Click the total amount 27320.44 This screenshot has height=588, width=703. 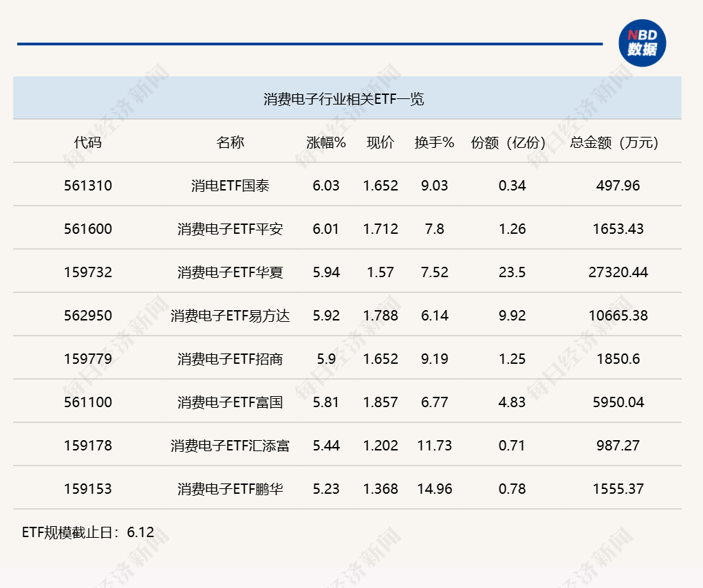tap(618, 272)
